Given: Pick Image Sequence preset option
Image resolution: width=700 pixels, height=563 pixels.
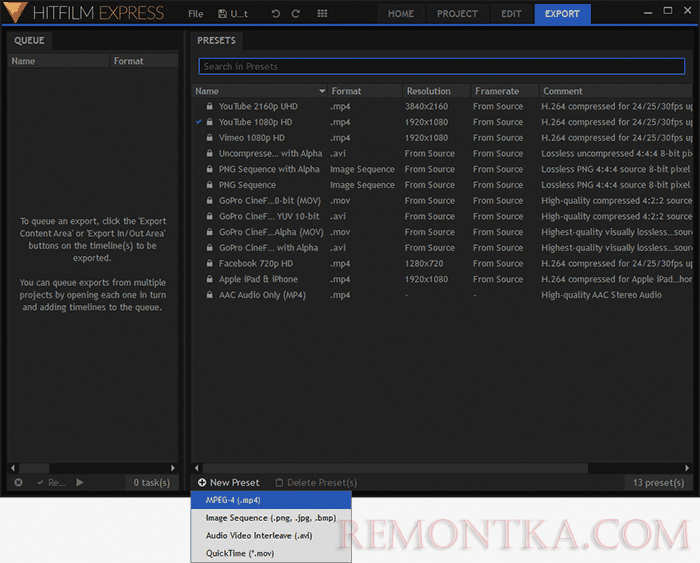Looking at the screenshot, I should (270, 518).
